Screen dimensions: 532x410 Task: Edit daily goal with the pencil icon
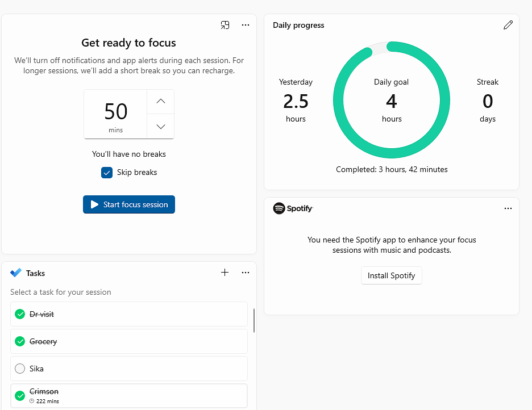pyautogui.click(x=508, y=25)
